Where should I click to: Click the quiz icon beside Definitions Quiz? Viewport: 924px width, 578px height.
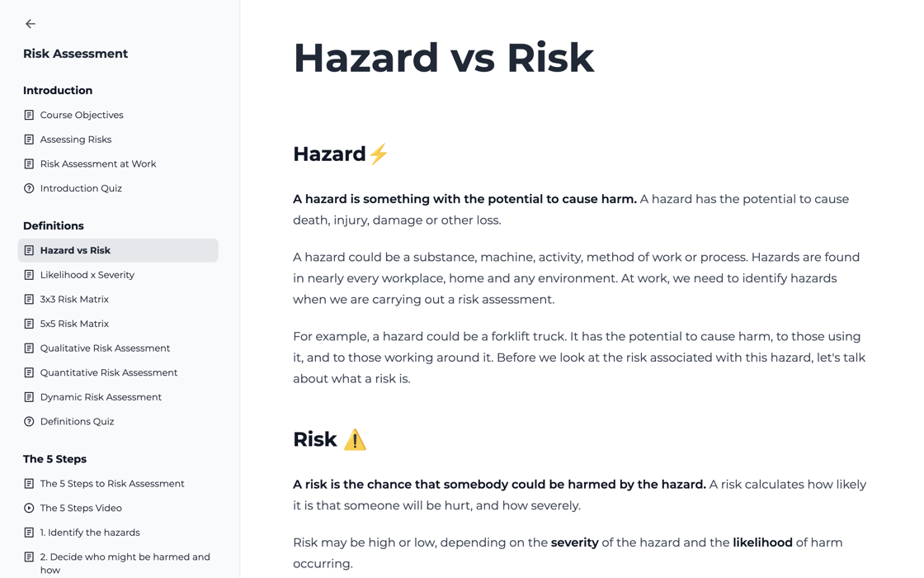tap(29, 421)
